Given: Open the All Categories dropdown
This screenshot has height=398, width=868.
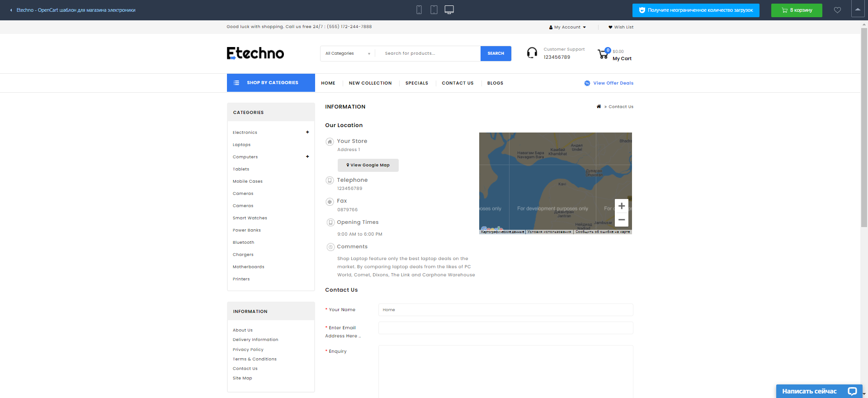Looking at the screenshot, I should [x=347, y=53].
